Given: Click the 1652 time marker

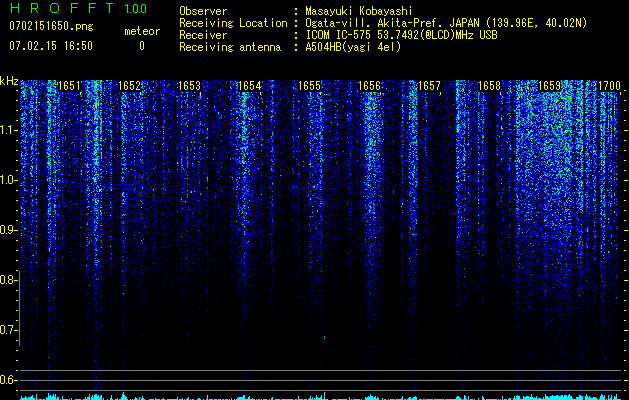Looking at the screenshot, I should (130, 86).
